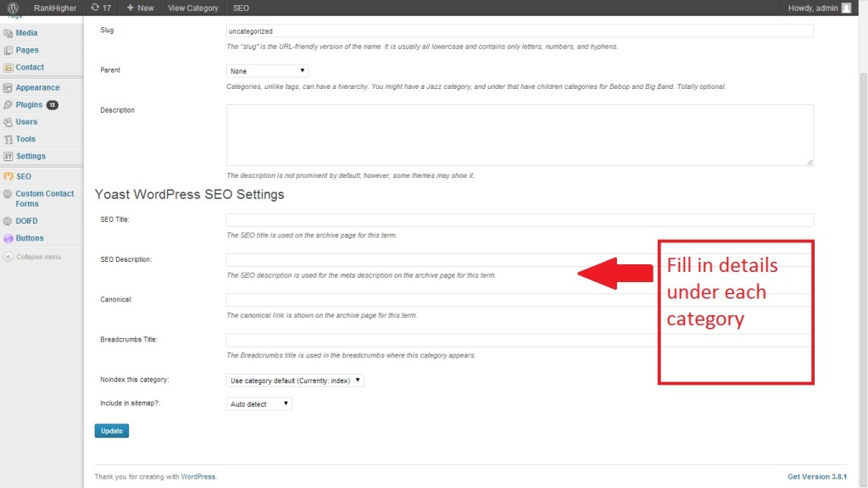Click the 17 updates count
Viewport: 868px width, 488px height.
point(107,8)
